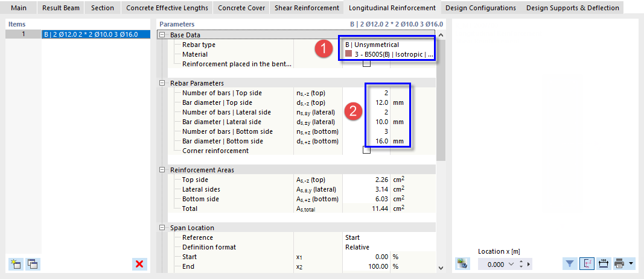This screenshot has height=279, width=644.
Task: Click the printer icon
Action: tap(619, 263)
